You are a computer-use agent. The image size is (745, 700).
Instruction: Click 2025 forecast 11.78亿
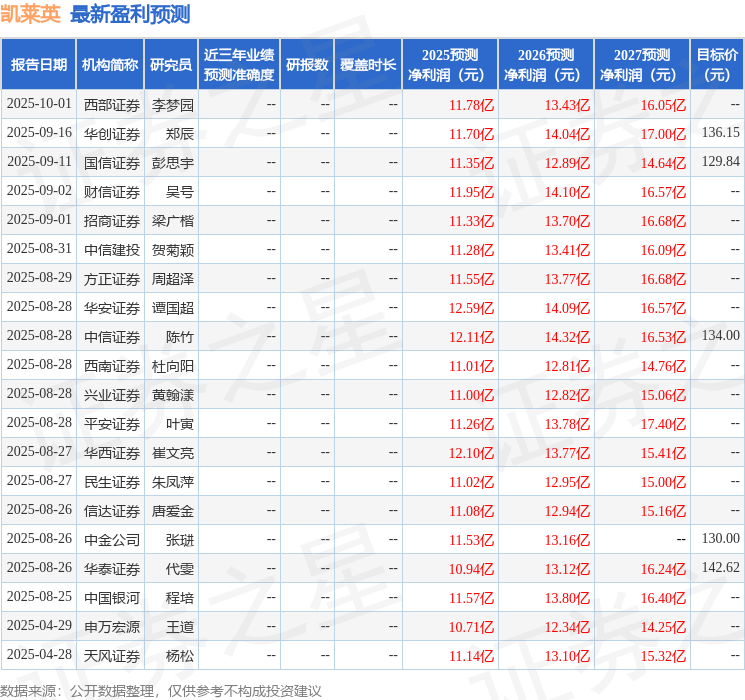click(x=472, y=105)
